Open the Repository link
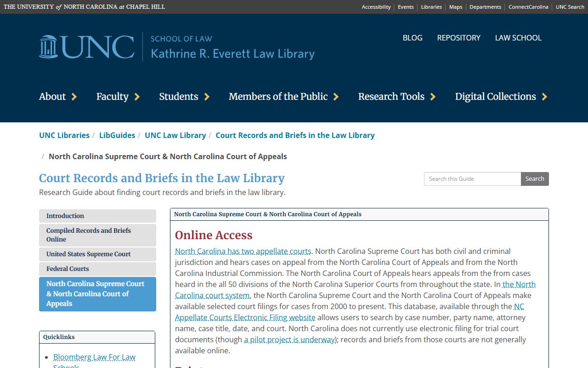This screenshot has width=588, height=368. (x=459, y=38)
